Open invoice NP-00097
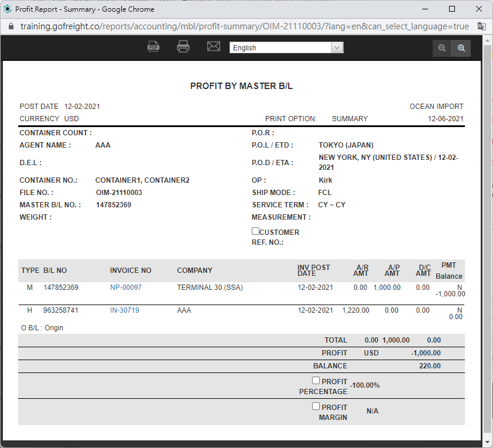493x448 pixels. [126, 288]
